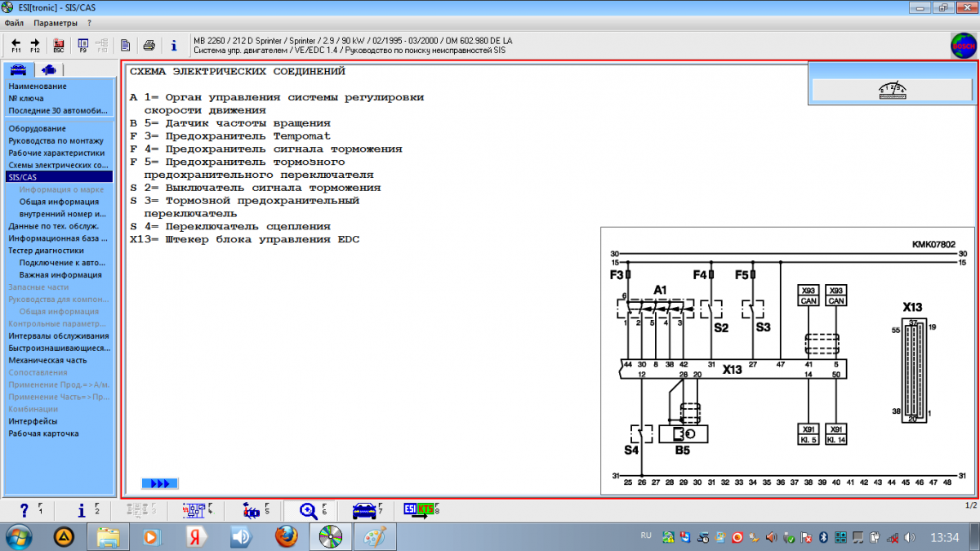This screenshot has width=980, height=551.
Task: Open the ? help menu
Action: [89, 23]
